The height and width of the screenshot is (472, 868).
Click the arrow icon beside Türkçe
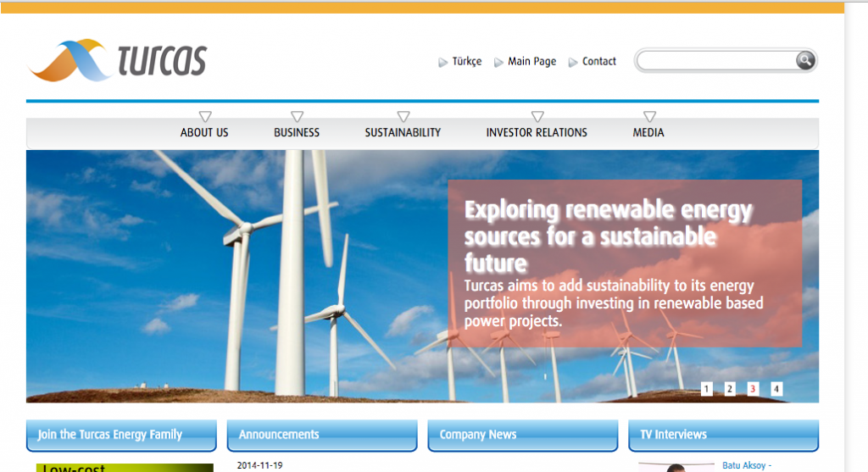442,62
